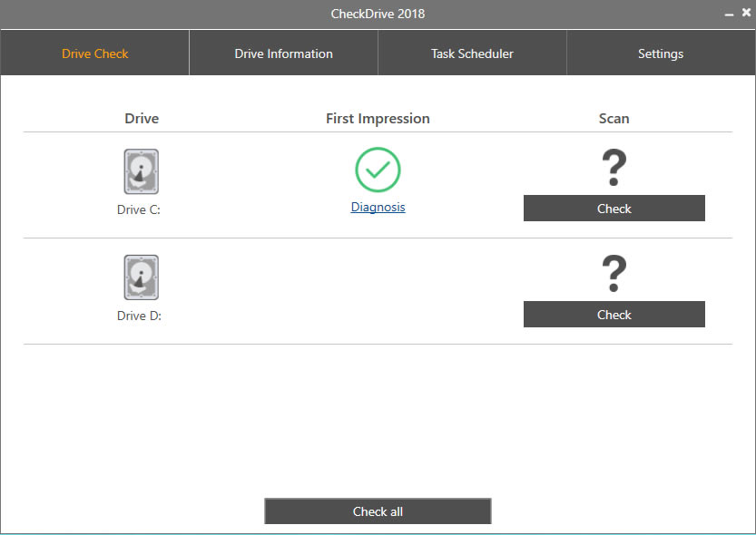Open the Drive Information tab
This screenshot has width=756, height=535.
(283, 53)
